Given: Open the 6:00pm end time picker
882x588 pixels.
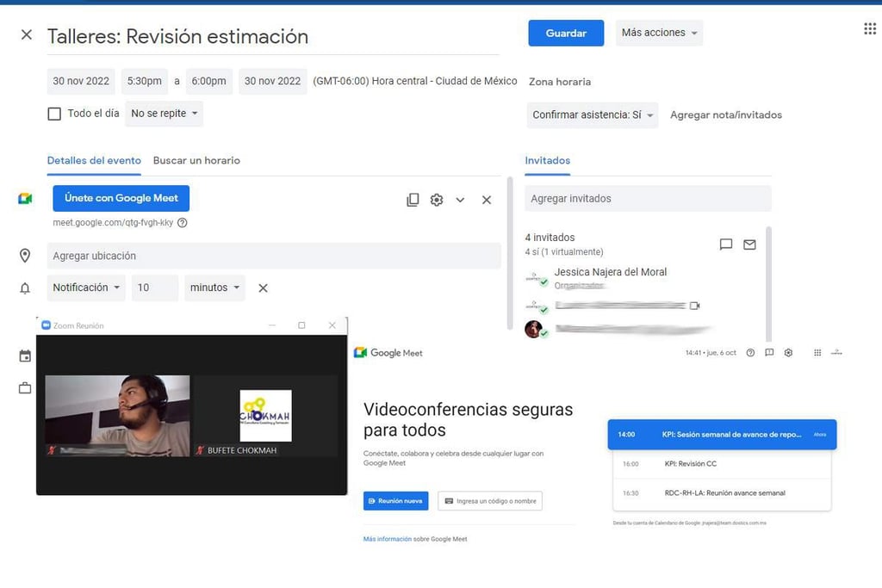Looking at the screenshot, I should point(208,81).
